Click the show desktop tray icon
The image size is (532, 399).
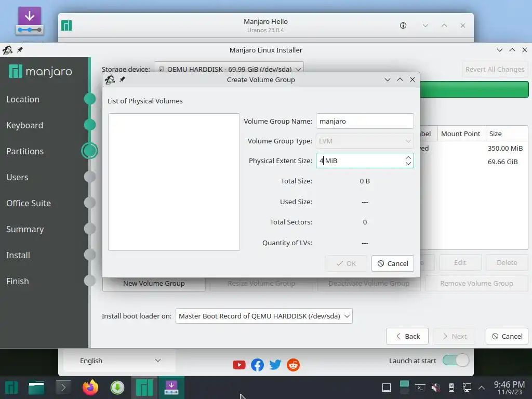[387, 388]
